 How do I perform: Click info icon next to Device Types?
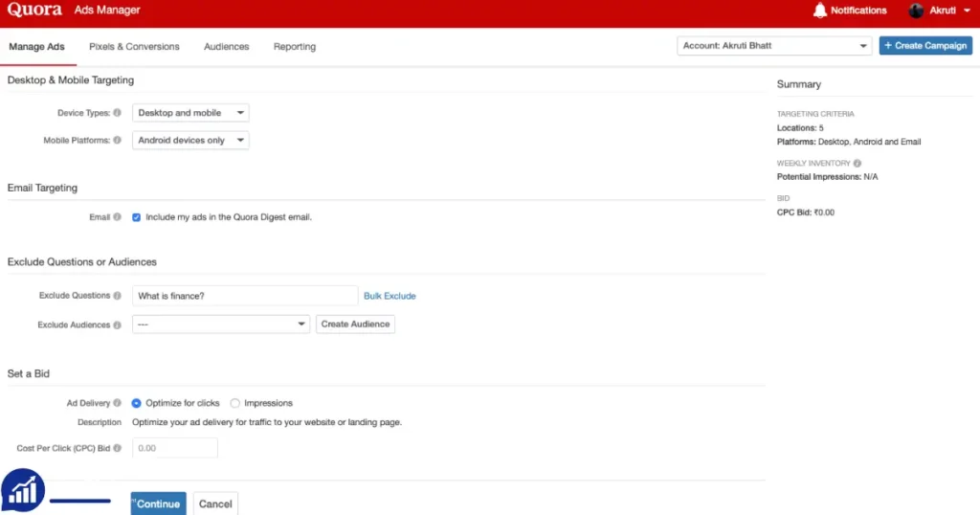coord(117,113)
